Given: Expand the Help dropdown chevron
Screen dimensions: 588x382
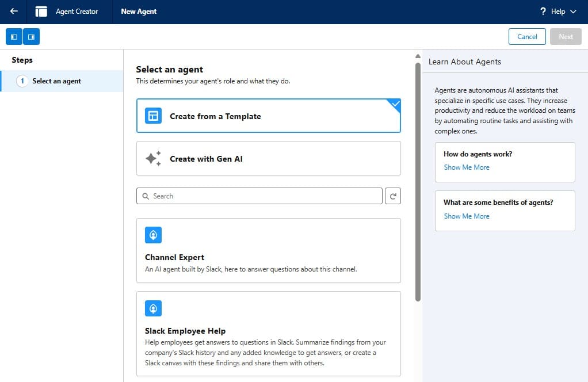Looking at the screenshot, I should coord(572,12).
